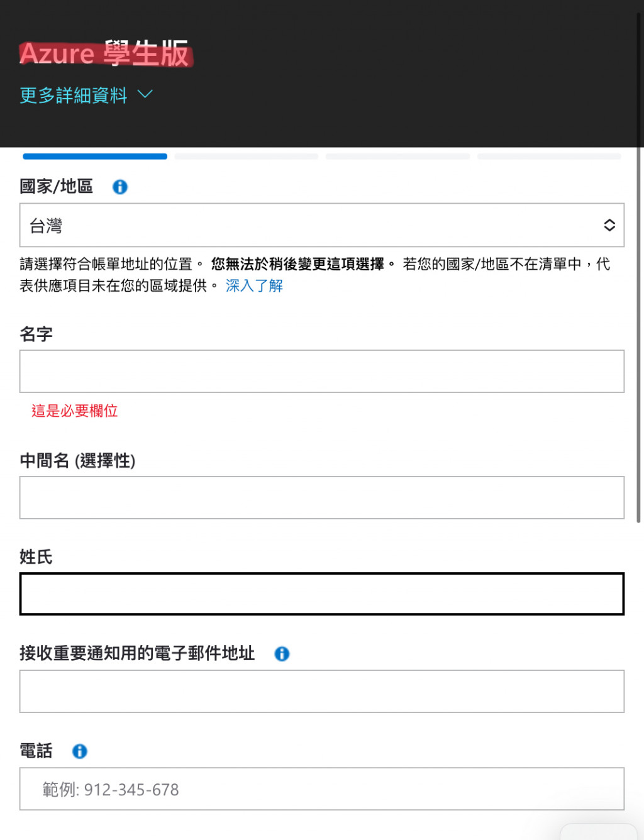
Task: Expand the 更多詳細資料 section
Action: [x=86, y=95]
